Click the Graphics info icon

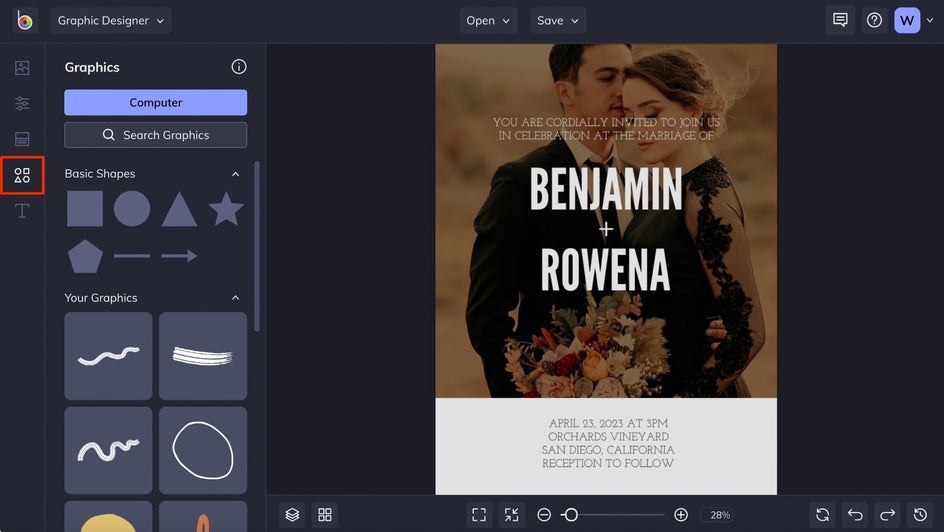coord(239,67)
